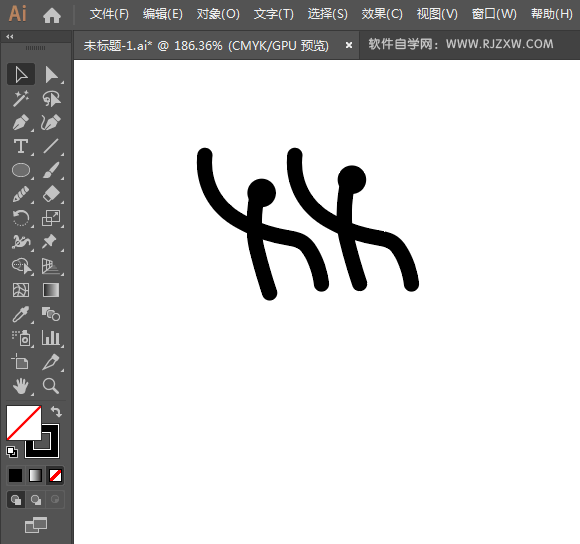Viewport: 580px width, 544px height.
Task: Open the Change Screen Mode button
Action: coord(36,525)
